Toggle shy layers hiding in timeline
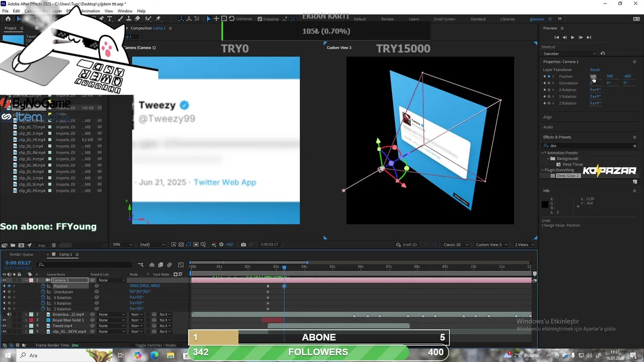644x362 pixels. 152,265
